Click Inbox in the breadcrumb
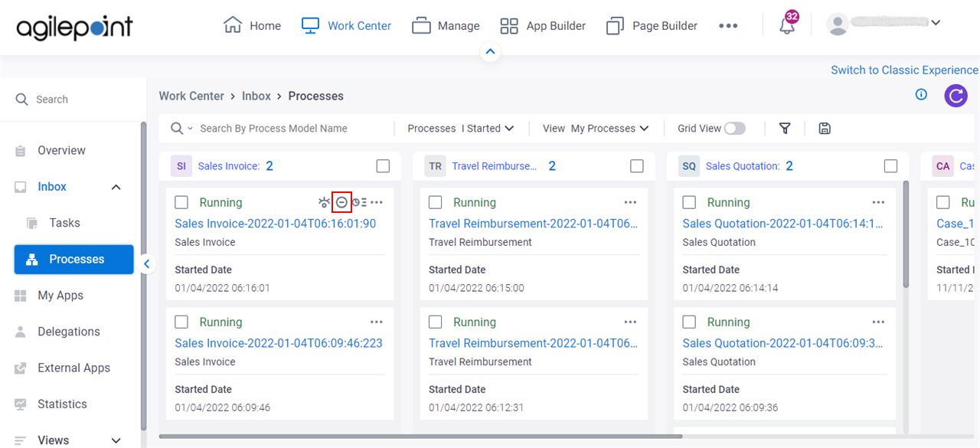The height and width of the screenshot is (448, 980). [256, 96]
